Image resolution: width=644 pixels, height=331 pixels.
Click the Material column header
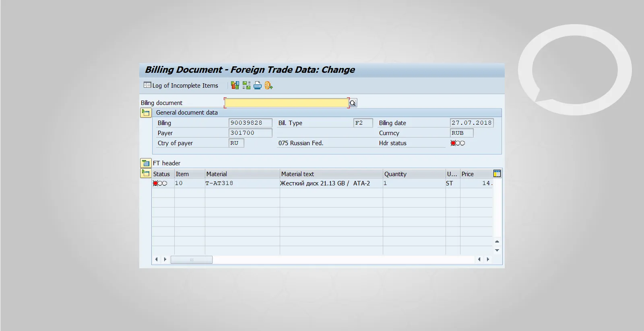242,174
